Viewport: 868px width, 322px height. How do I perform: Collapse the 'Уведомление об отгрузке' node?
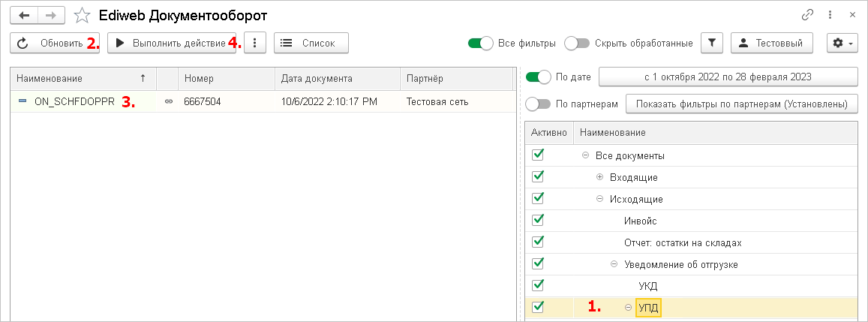pyautogui.click(x=614, y=264)
